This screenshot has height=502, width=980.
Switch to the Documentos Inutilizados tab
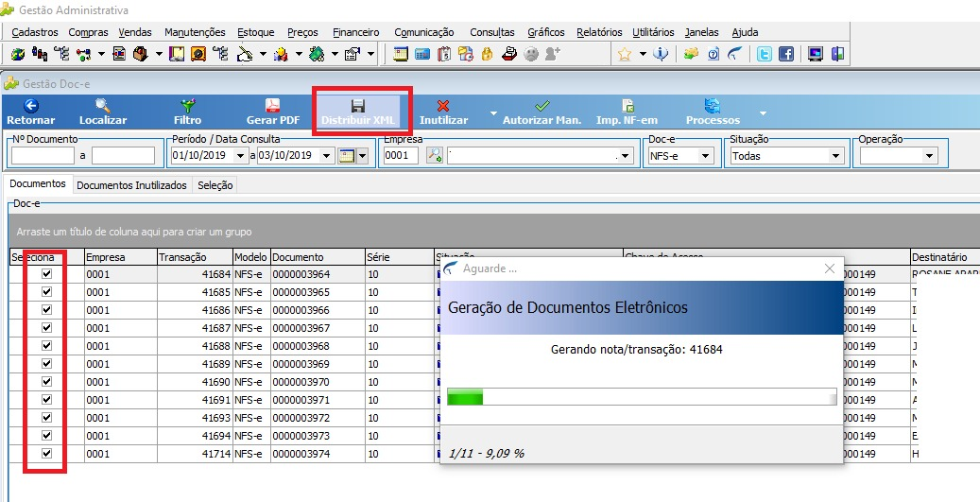(131, 185)
